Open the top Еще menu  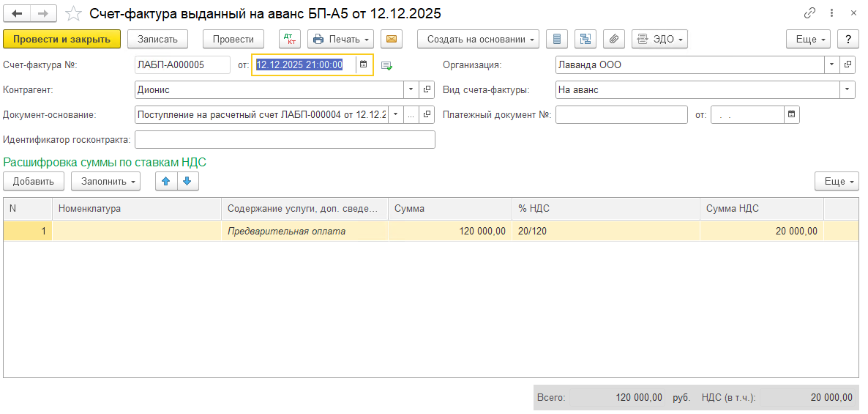[808, 39]
